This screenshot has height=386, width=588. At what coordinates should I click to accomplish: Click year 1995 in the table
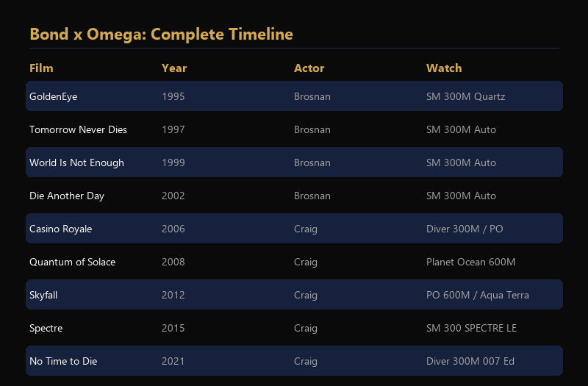tap(173, 97)
